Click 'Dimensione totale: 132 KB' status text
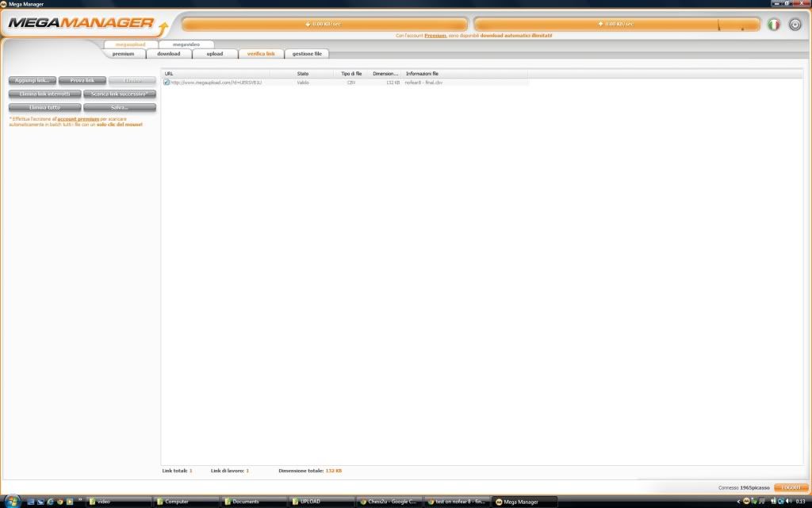812x508 pixels. coord(310,471)
